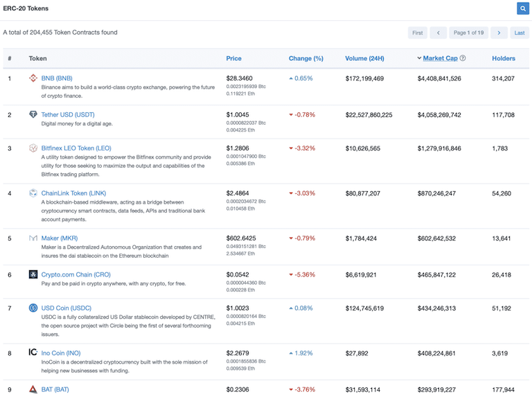The height and width of the screenshot is (395, 532).
Task: Click the ChainLink token logo icon
Action: (33, 193)
